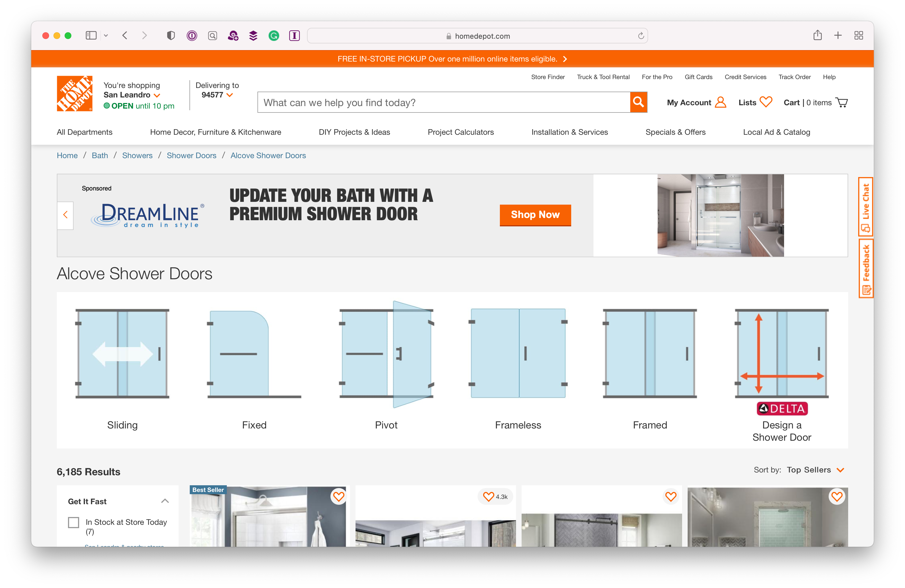Open DIY Projects & Ideas menu

tap(354, 132)
